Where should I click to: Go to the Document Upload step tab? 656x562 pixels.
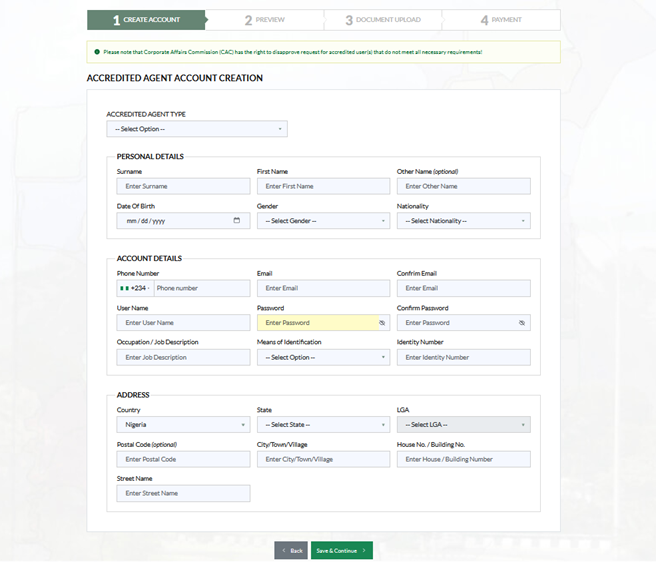point(383,20)
